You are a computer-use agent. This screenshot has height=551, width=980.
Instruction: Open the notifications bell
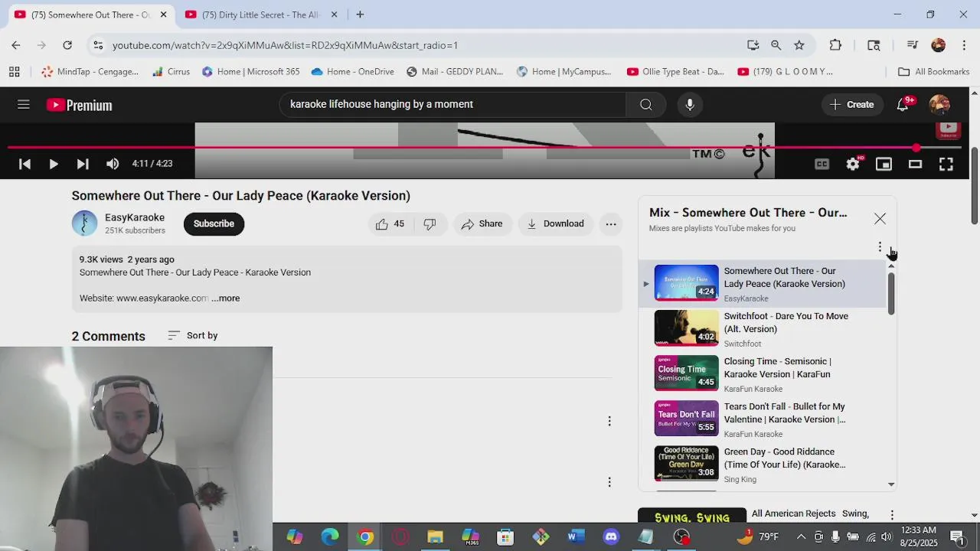click(903, 105)
